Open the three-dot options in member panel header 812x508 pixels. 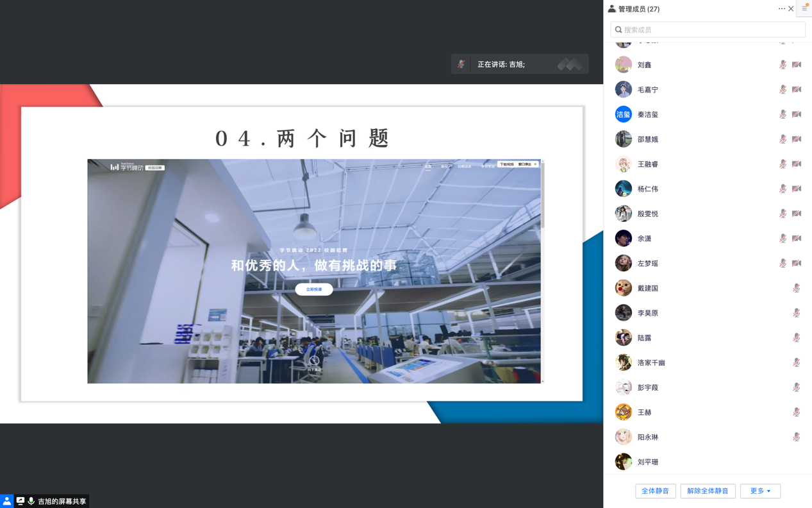coord(781,9)
